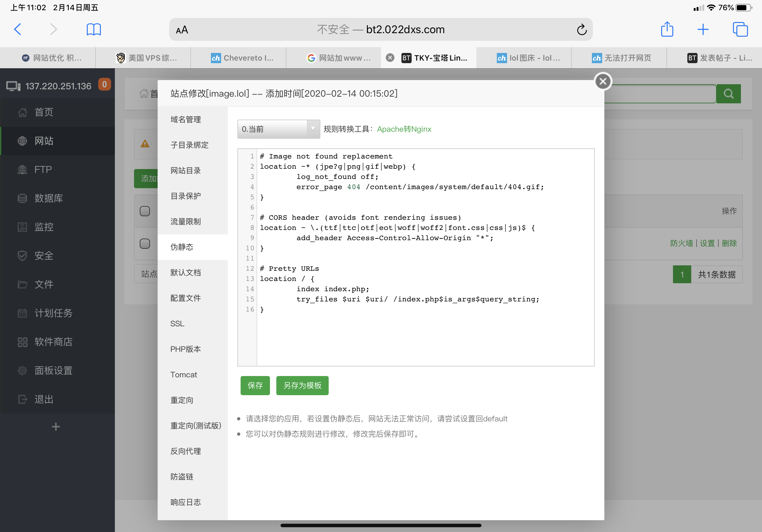The image size is (762, 532).
Task: Open the 响应日志 section
Action: (x=192, y=502)
